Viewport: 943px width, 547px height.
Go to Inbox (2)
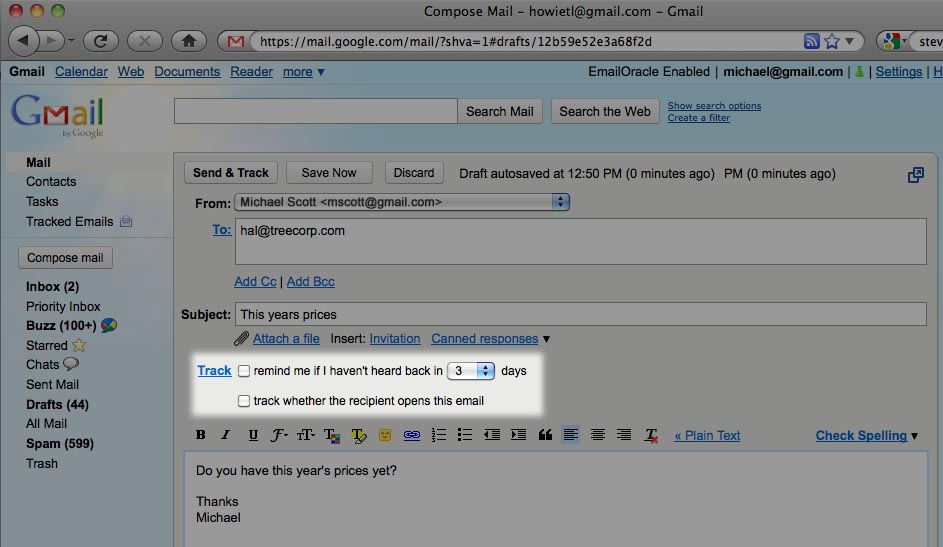point(52,287)
